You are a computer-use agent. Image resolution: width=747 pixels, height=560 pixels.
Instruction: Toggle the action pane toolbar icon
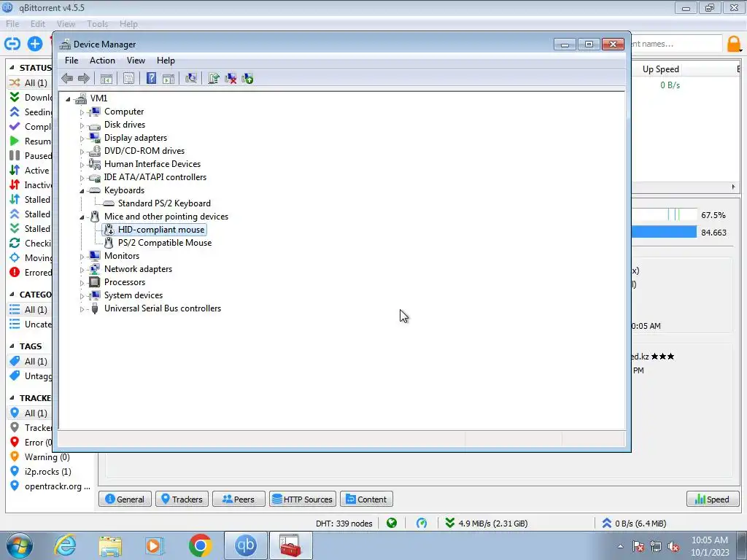tap(169, 79)
